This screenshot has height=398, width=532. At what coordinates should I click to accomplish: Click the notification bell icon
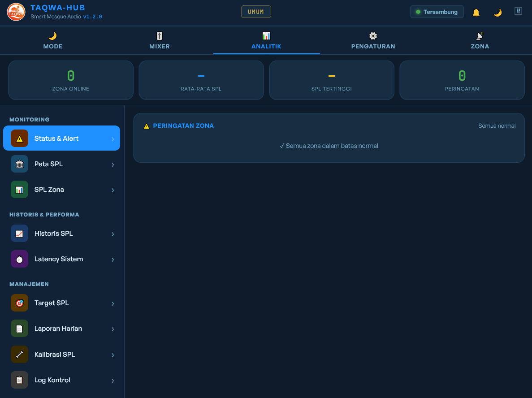pos(476,13)
